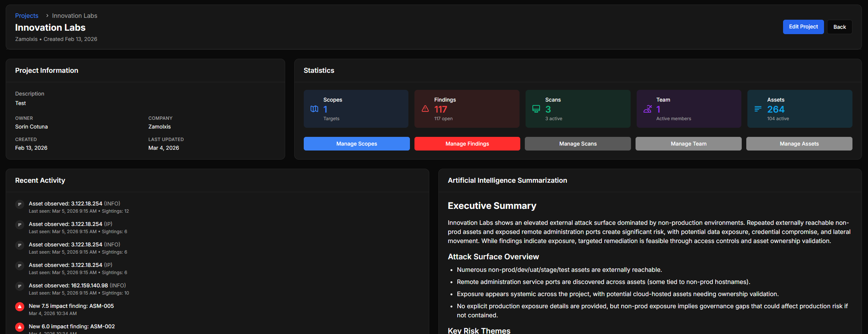Image resolution: width=868 pixels, height=334 pixels.
Task: Click Manage Assets button
Action: click(x=799, y=144)
